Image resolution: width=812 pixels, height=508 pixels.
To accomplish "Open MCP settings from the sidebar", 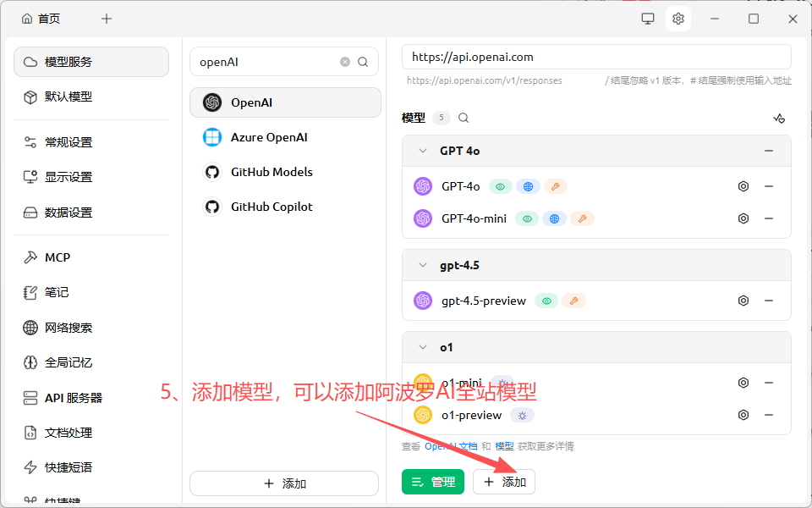I will click(x=51, y=257).
